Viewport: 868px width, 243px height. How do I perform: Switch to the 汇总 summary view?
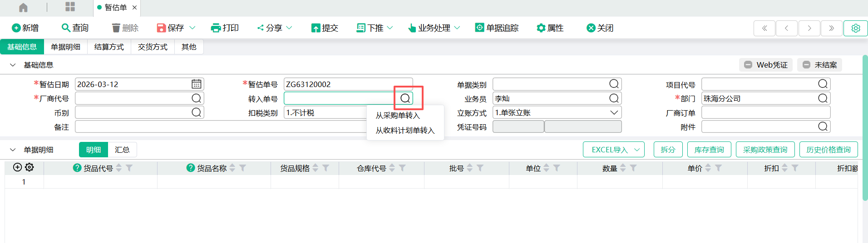(x=122, y=150)
